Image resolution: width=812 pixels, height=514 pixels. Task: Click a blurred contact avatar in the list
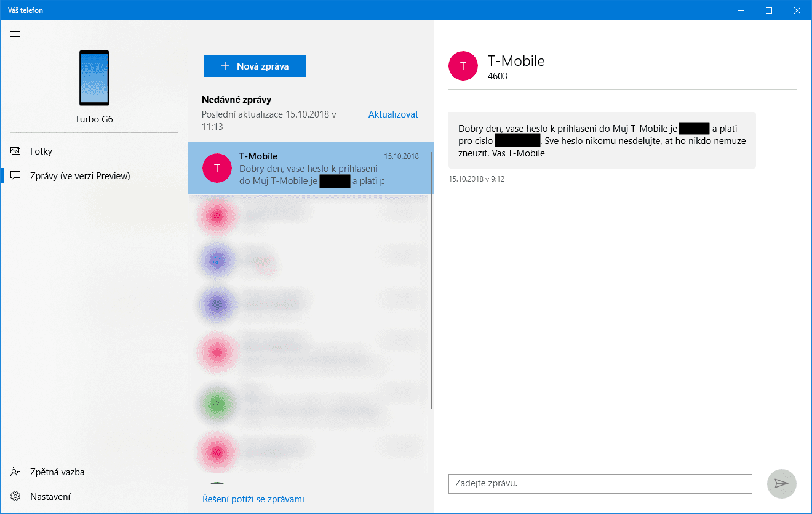point(217,215)
